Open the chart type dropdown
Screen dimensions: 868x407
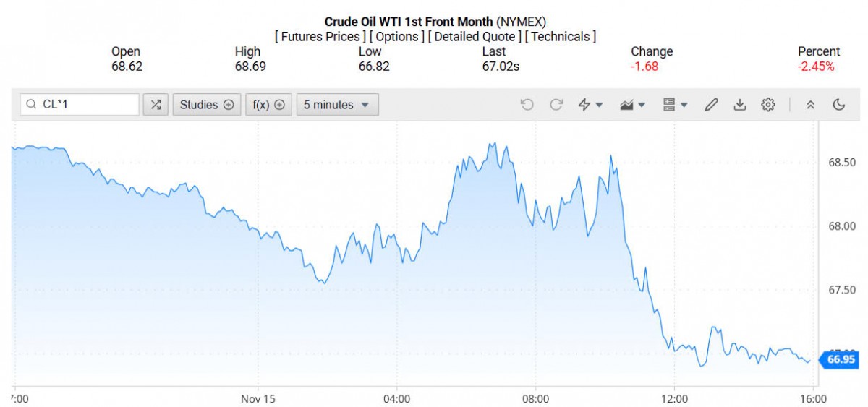click(632, 105)
